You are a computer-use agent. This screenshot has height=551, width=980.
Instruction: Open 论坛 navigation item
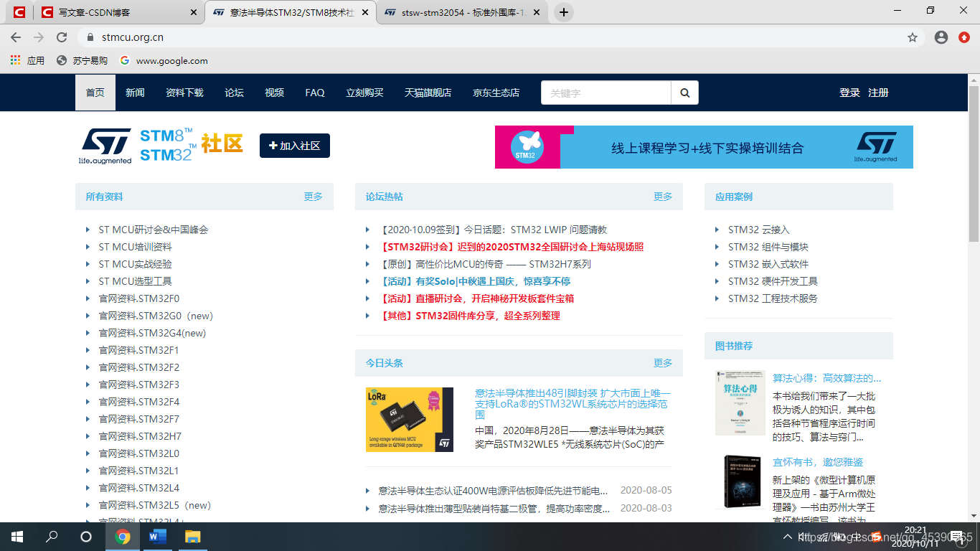tap(234, 93)
